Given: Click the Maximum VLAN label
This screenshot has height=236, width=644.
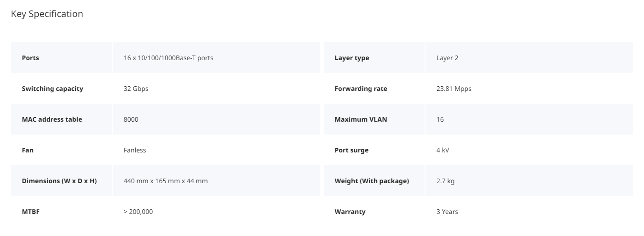Looking at the screenshot, I should coord(361,119).
